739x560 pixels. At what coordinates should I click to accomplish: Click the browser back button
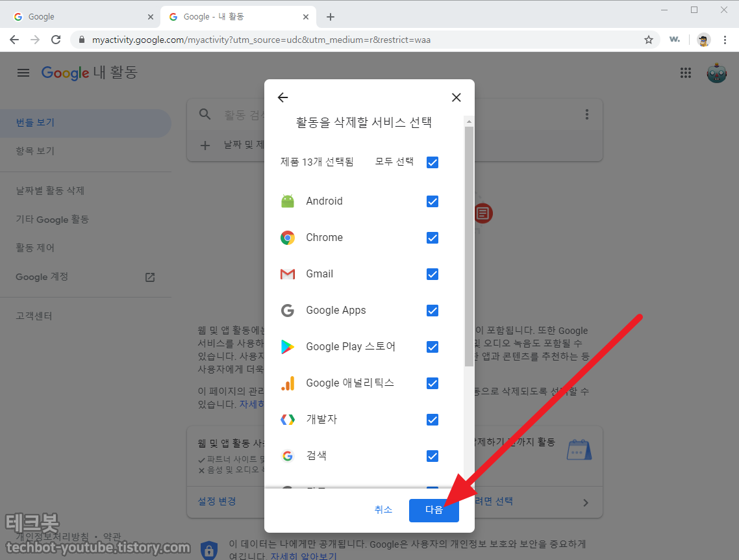(14, 40)
